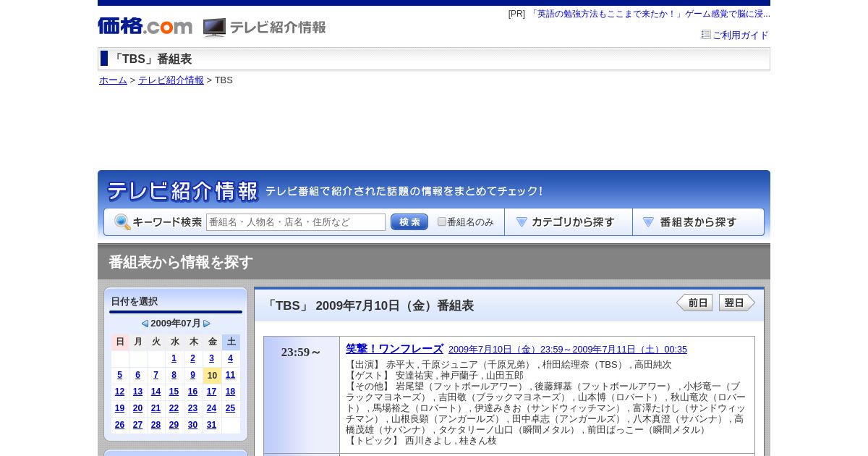
Task: Select July 23 in the calendar
Action: click(193, 408)
